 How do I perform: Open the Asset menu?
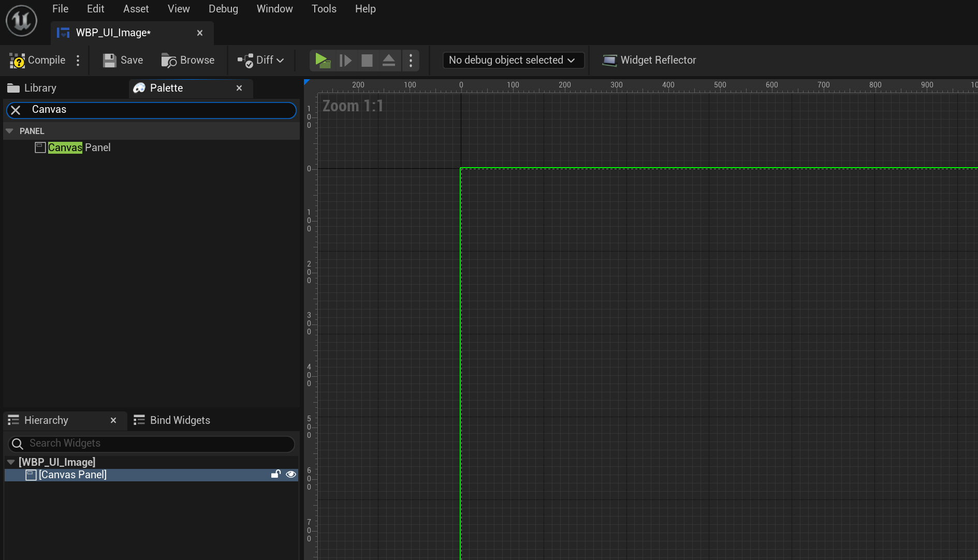pyautogui.click(x=136, y=9)
